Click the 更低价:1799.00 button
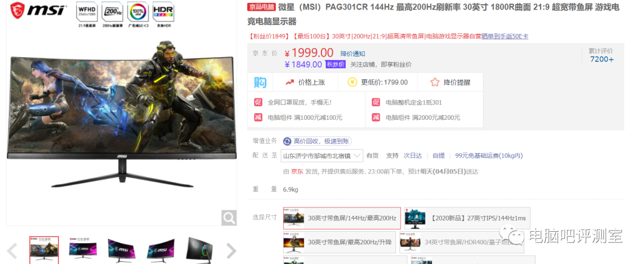The image size is (644, 264). point(377,82)
